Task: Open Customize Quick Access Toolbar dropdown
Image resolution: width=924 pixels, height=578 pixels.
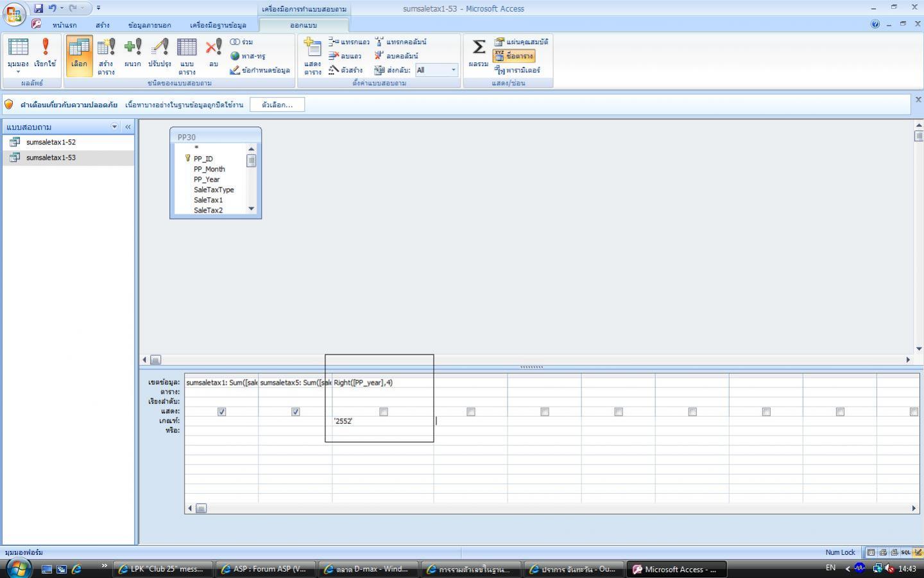Action: coord(98,8)
